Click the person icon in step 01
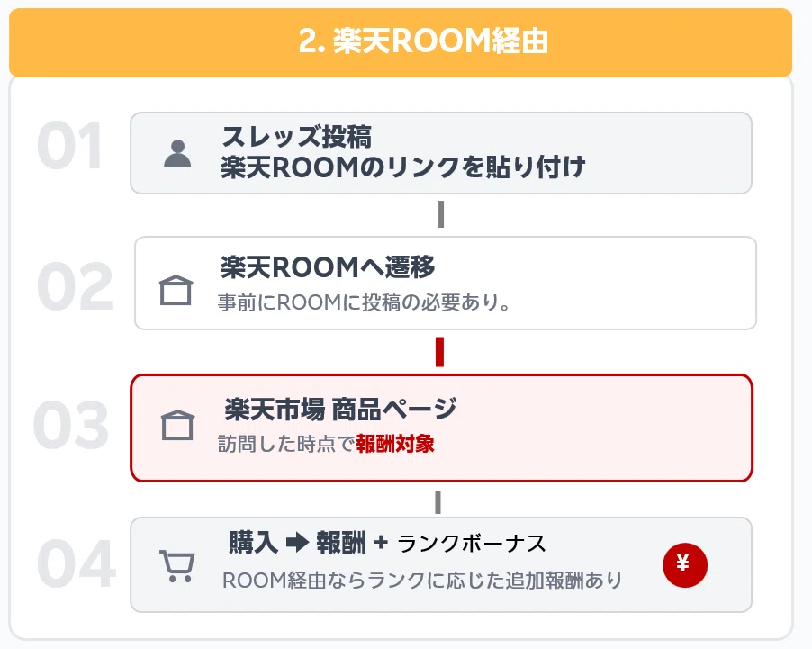 (x=178, y=153)
